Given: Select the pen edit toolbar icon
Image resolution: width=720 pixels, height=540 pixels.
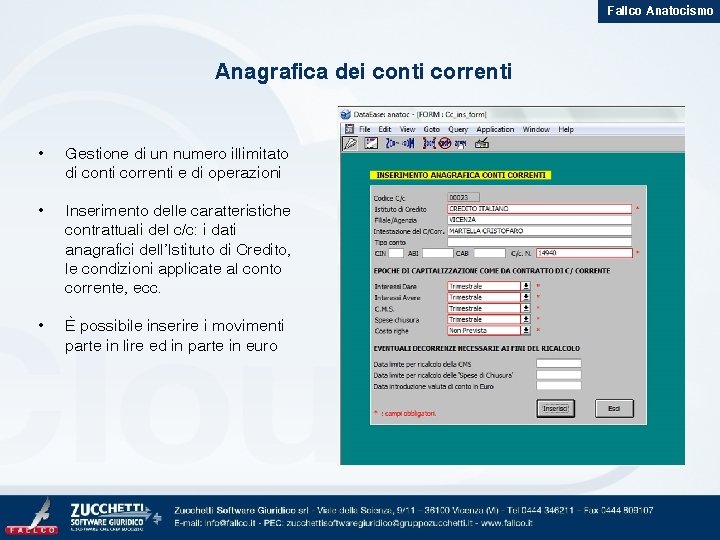Looking at the screenshot, I should pos(350,144).
